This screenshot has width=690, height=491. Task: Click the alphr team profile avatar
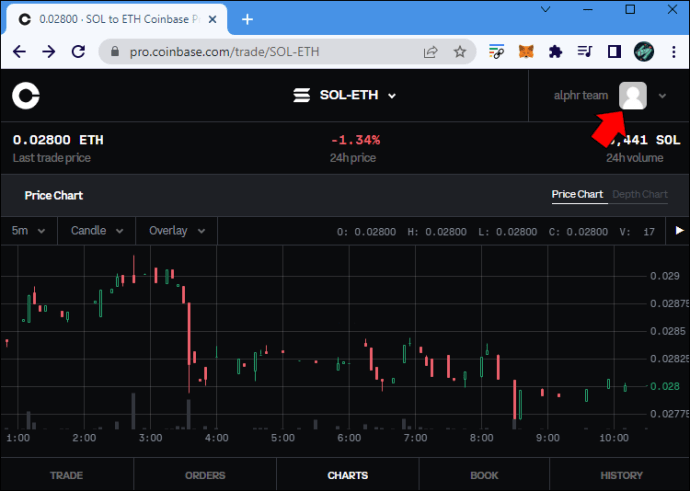[x=633, y=95]
